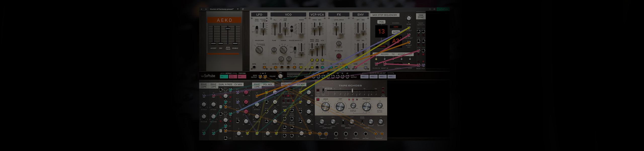Viewport: 644px width, 151px height.
Task: Click the Glide knob on MIDI Step Sequencer
Action: click(409, 18)
